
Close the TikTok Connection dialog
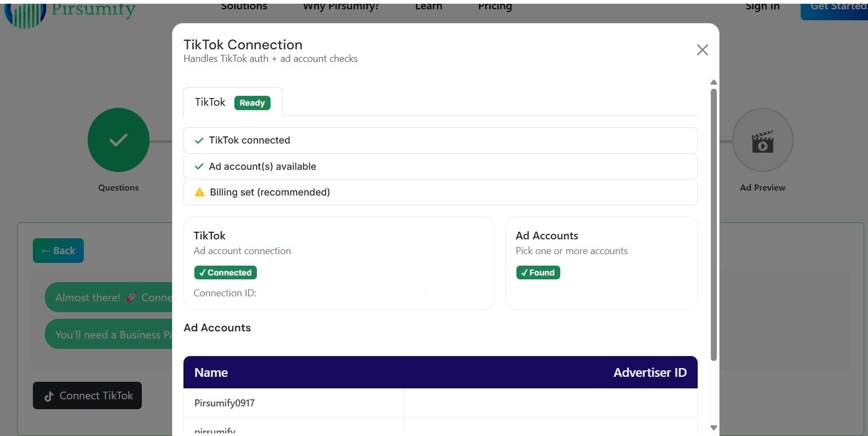[702, 50]
